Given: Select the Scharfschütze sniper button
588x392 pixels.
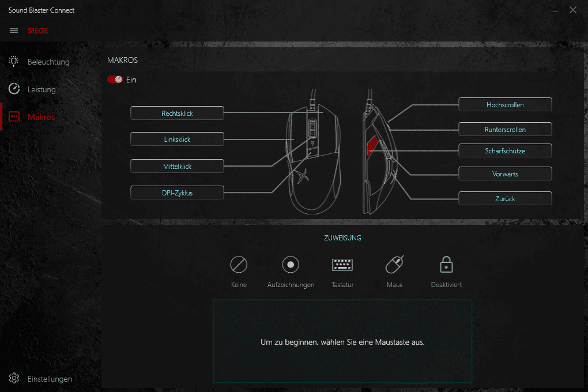Looking at the screenshot, I should [x=505, y=150].
